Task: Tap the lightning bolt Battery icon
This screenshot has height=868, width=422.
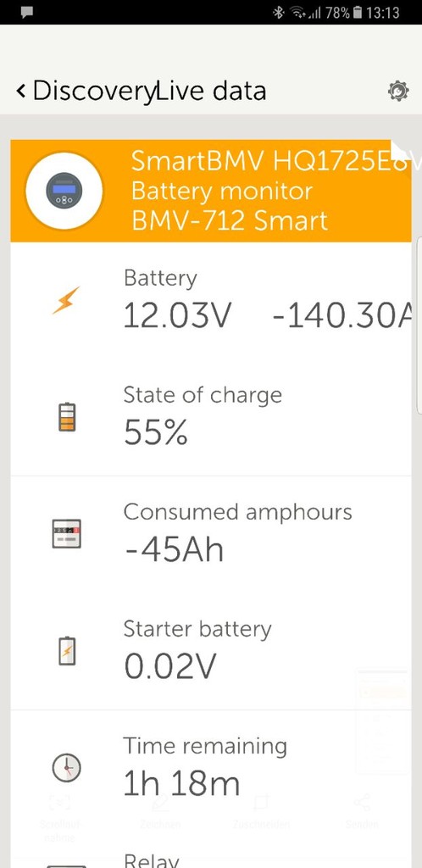Action: (x=66, y=301)
